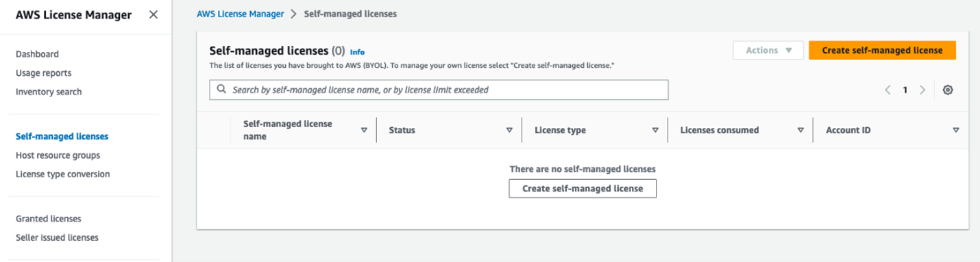This screenshot has height=262, width=980.
Task: Click page number 1 in pagination
Action: (905, 90)
